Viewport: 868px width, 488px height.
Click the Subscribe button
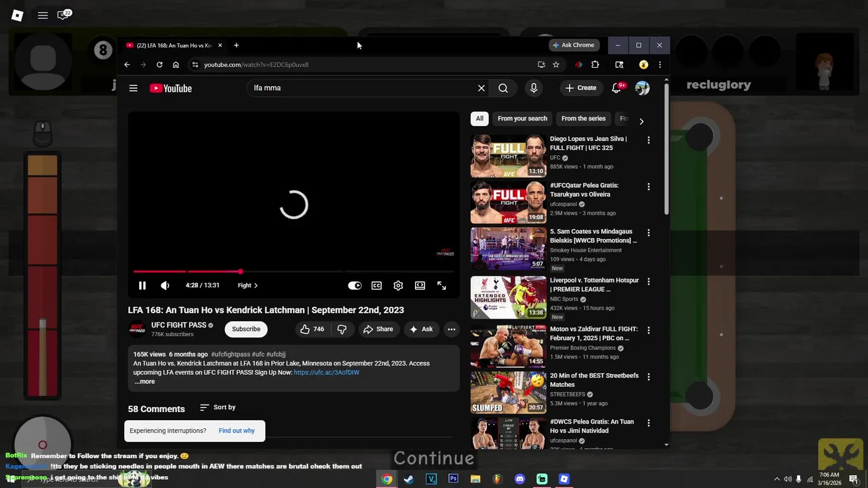pyautogui.click(x=246, y=329)
